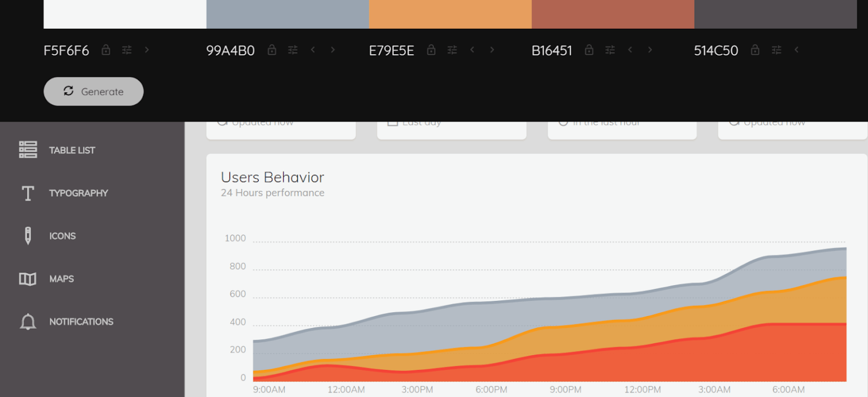Image resolution: width=868 pixels, height=397 pixels.
Task: Click the refresh icon inside Generate button
Action: 68,91
